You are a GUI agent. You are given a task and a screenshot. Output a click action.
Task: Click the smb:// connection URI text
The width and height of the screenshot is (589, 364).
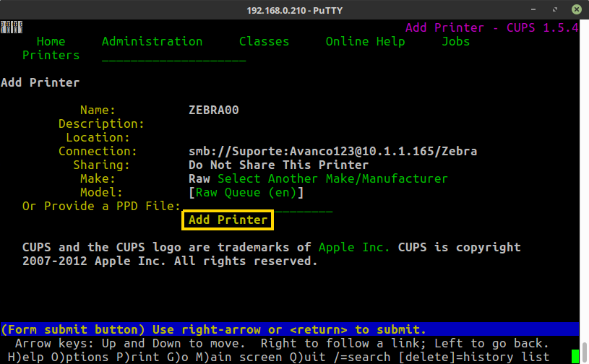click(x=332, y=151)
